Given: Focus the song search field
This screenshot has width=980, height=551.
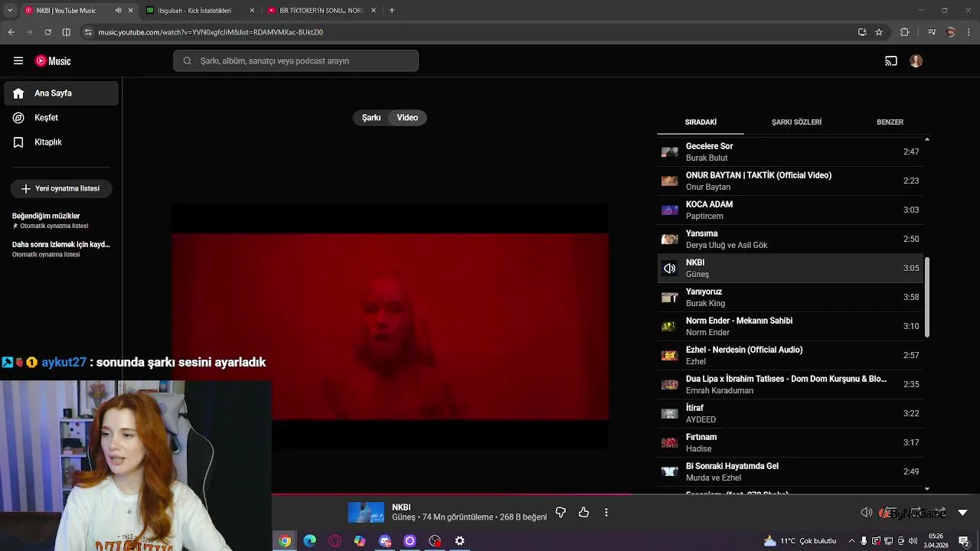Looking at the screenshot, I should coord(296,60).
